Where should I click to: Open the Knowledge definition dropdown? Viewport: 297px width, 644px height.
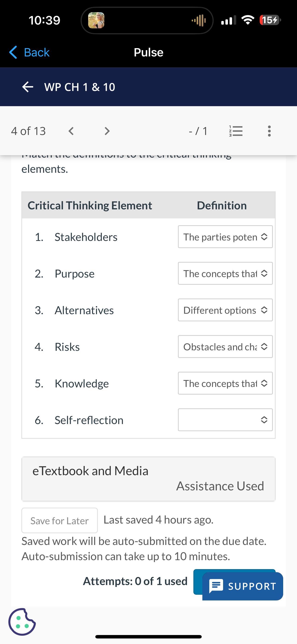pyautogui.click(x=225, y=383)
